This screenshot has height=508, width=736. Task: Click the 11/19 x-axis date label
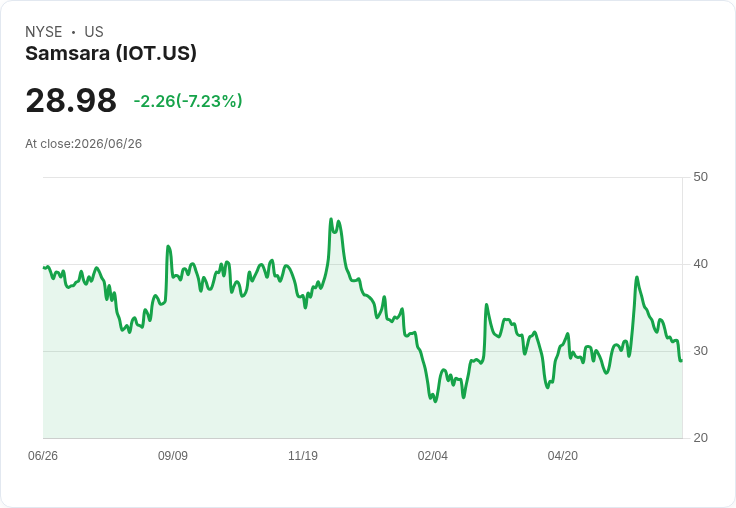(x=303, y=455)
